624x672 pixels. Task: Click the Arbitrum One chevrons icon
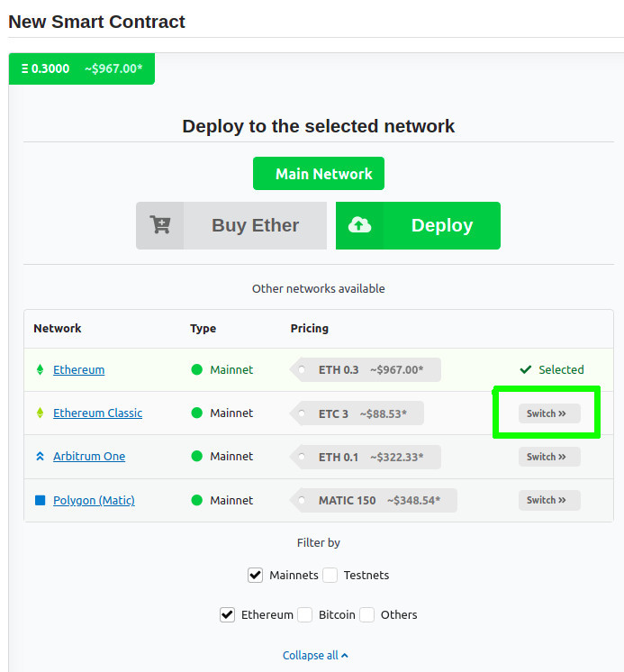click(x=40, y=456)
